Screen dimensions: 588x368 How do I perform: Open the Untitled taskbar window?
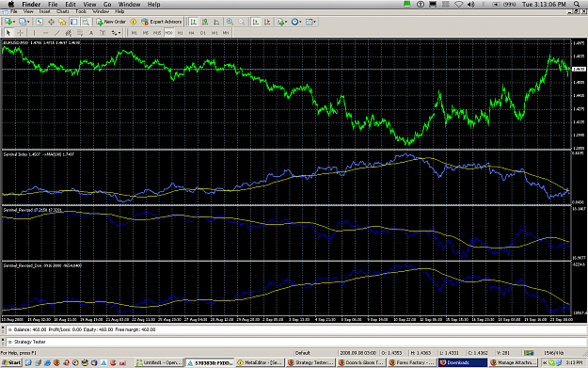pyautogui.click(x=159, y=362)
